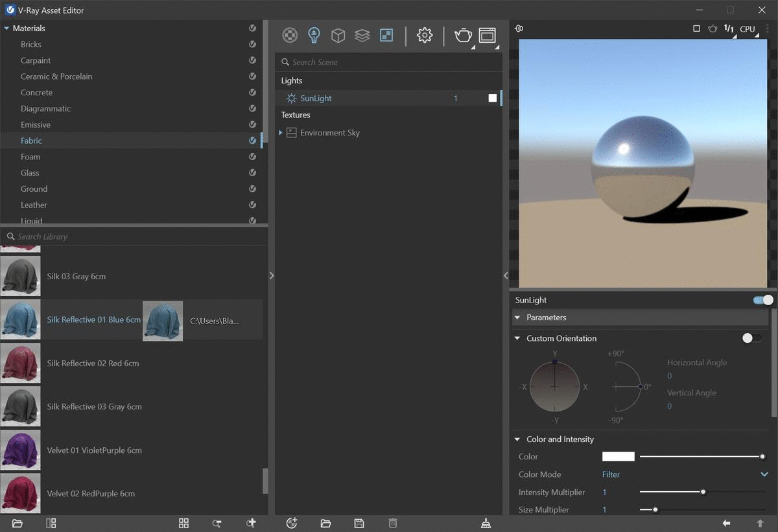Viewport: 778px width, 532px height.
Task: Switch library to grid view icon
Action: click(x=183, y=523)
